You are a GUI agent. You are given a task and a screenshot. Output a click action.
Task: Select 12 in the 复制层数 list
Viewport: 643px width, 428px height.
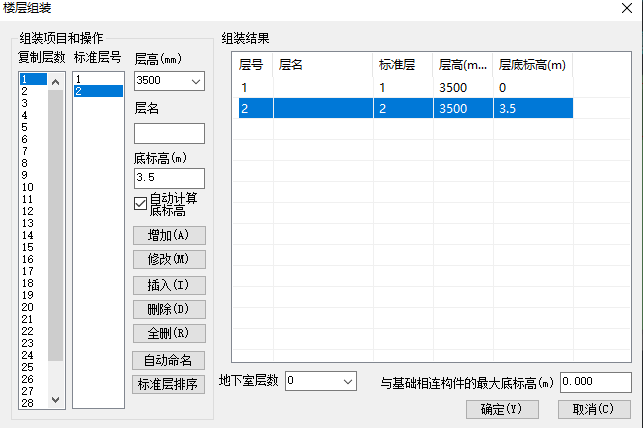(33, 211)
